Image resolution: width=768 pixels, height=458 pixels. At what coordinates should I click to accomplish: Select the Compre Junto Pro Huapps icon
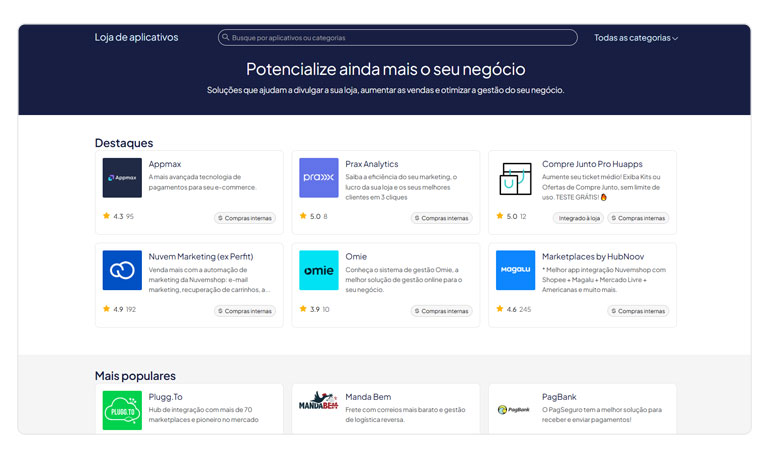(515, 178)
